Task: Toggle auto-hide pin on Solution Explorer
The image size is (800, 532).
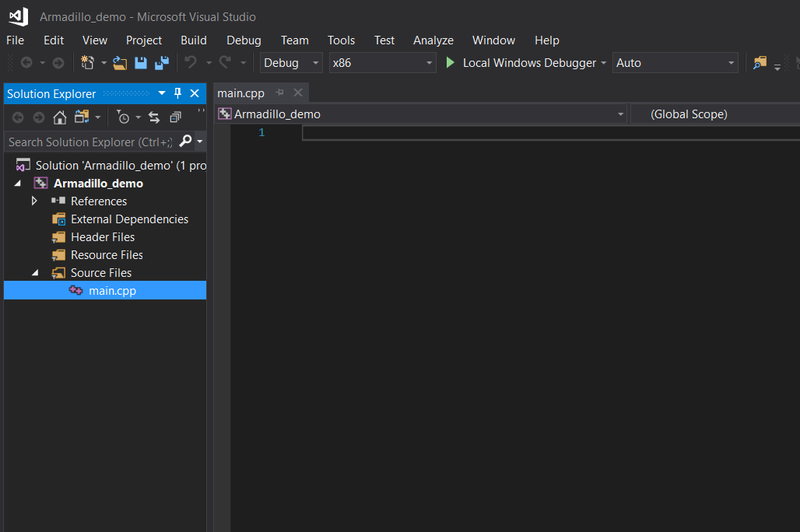Action: [177, 93]
